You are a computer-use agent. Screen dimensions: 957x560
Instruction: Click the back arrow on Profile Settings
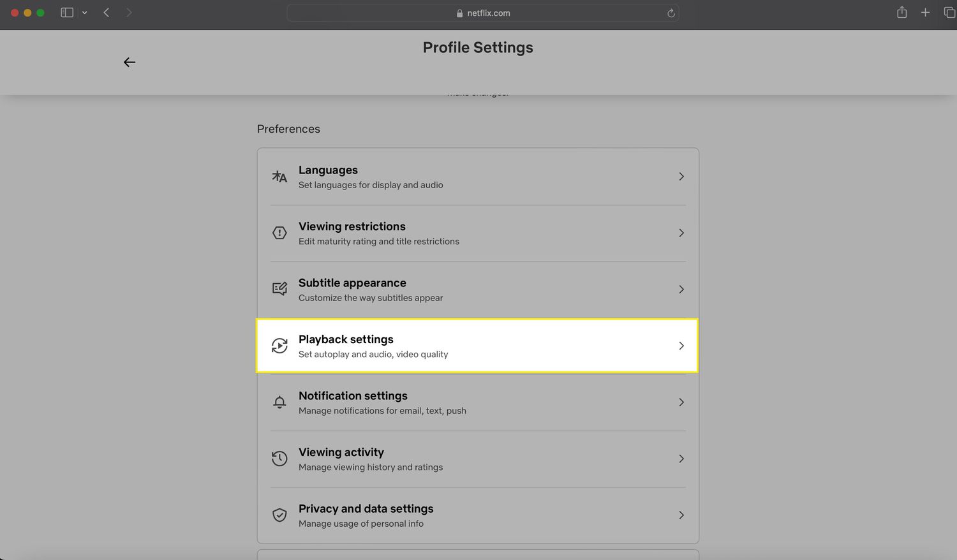click(129, 62)
